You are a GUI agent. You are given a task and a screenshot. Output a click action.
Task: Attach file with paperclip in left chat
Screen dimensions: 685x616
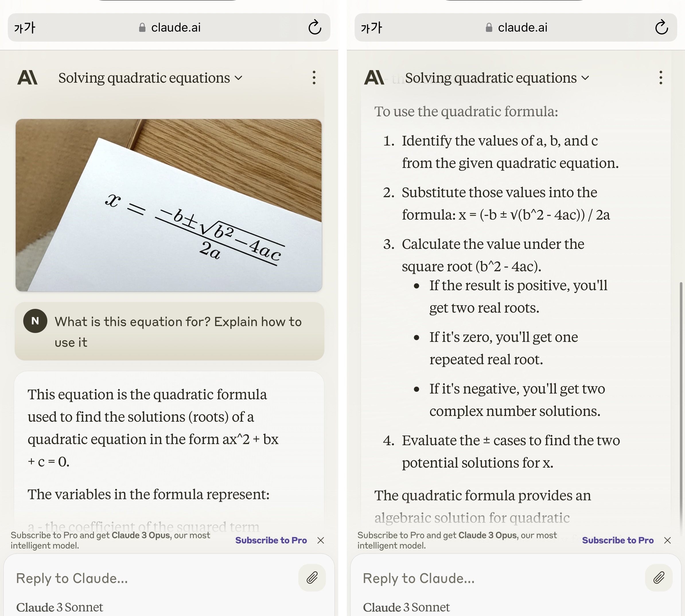(312, 578)
